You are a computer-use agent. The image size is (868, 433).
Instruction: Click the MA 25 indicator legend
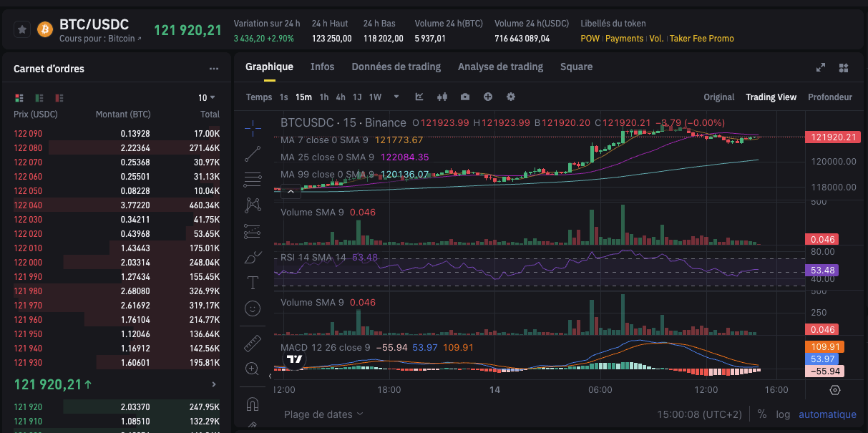click(354, 157)
